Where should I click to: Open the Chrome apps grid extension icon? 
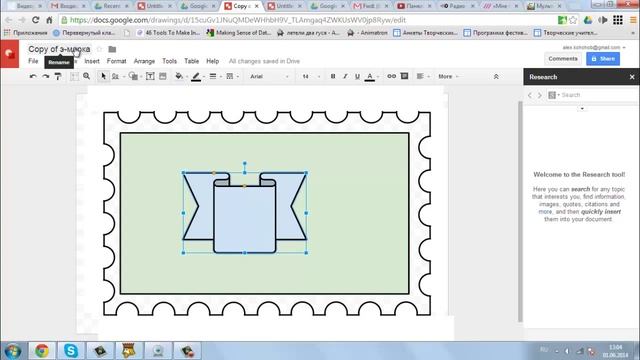point(618,20)
